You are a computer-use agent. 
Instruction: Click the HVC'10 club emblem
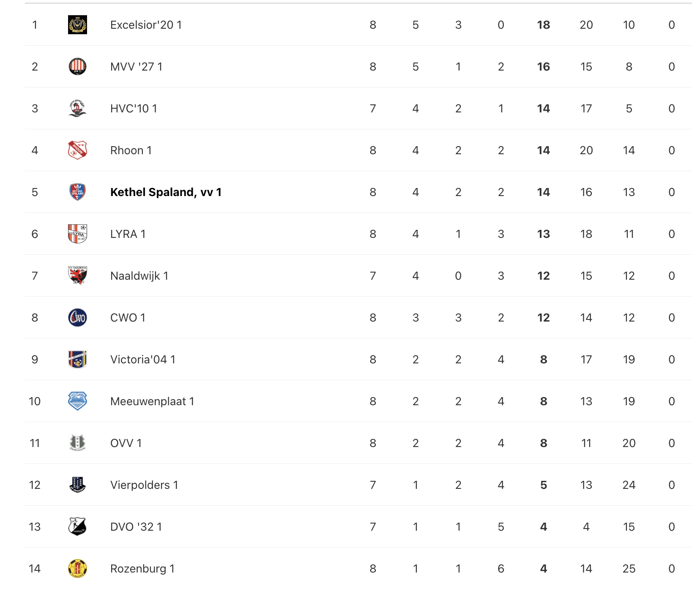pos(77,109)
